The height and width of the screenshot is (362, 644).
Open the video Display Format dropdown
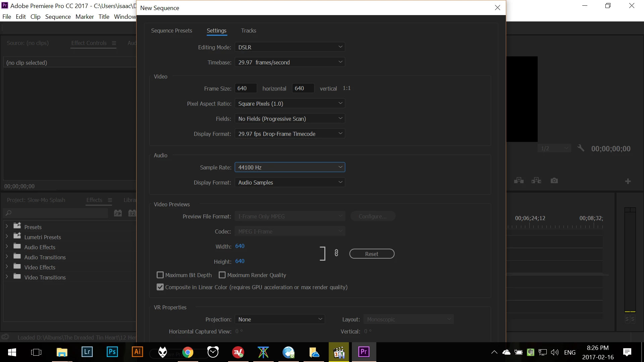(x=290, y=134)
